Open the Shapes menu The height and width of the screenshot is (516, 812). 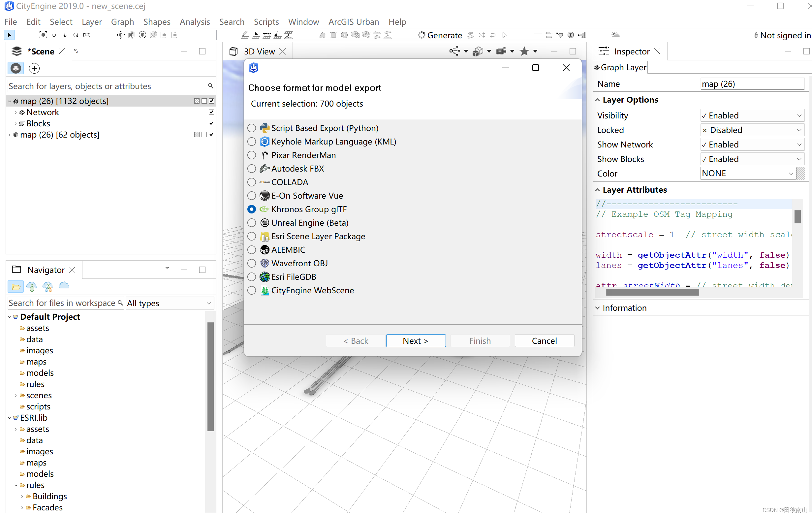[x=157, y=21]
